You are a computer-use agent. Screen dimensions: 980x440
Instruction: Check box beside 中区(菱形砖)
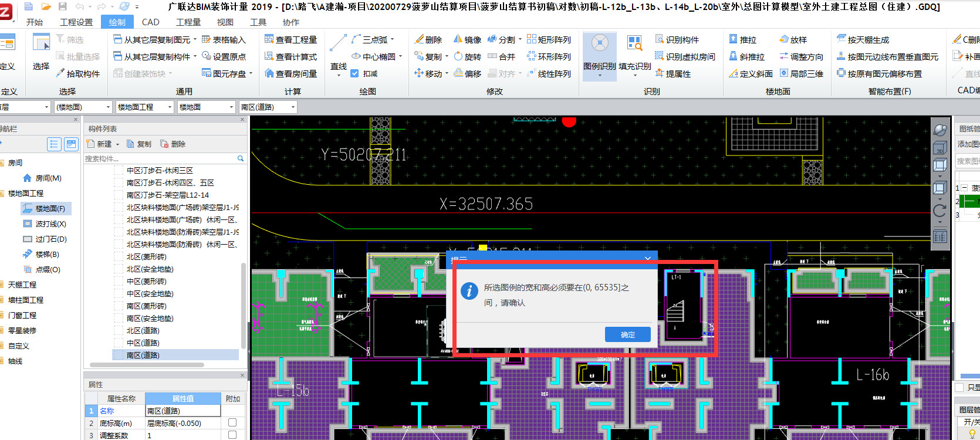pos(118,281)
